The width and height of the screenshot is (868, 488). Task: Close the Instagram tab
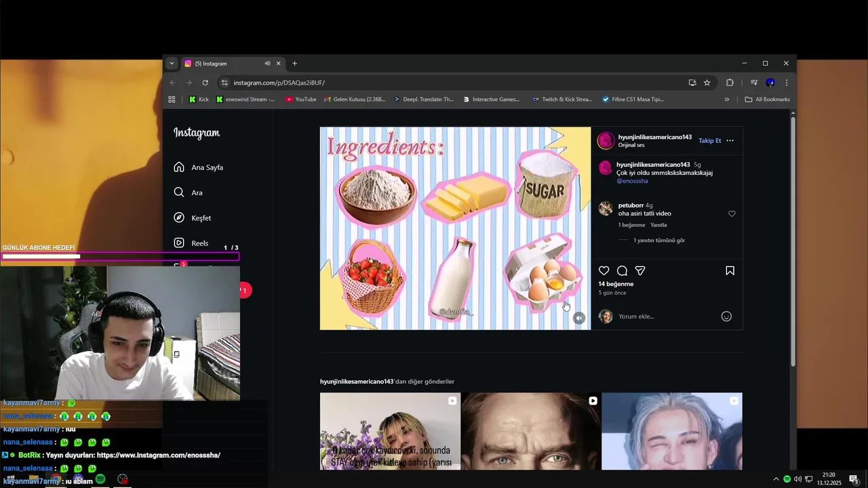click(278, 64)
